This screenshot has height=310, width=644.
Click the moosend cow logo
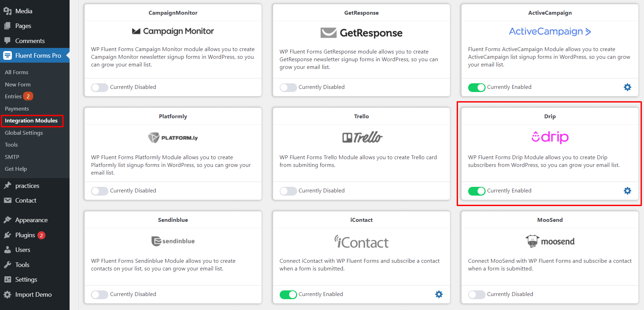[550, 241]
